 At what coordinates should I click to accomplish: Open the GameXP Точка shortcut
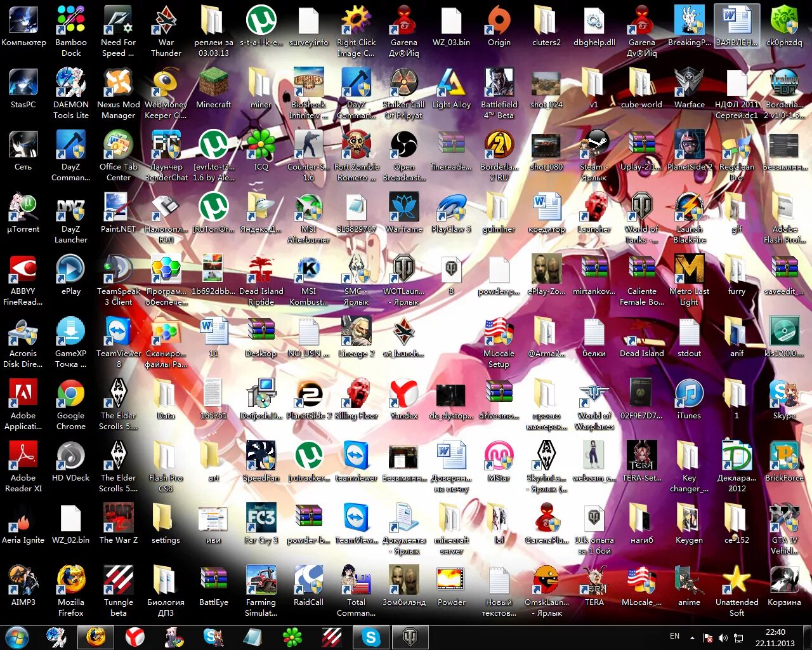[71, 342]
